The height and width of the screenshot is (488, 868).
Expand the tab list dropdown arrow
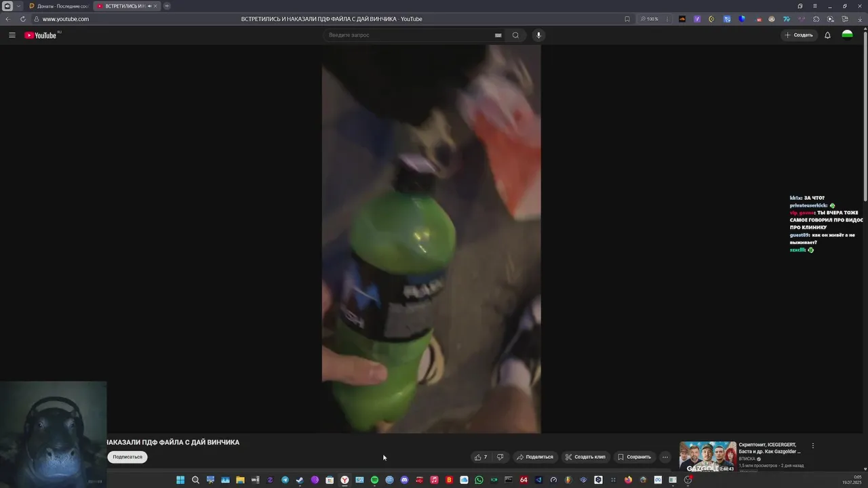[x=18, y=6]
